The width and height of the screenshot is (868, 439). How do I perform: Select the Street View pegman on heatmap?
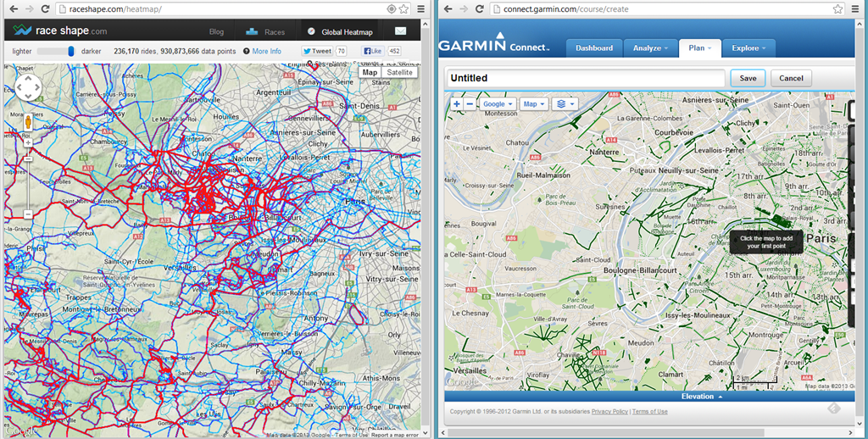click(28, 122)
